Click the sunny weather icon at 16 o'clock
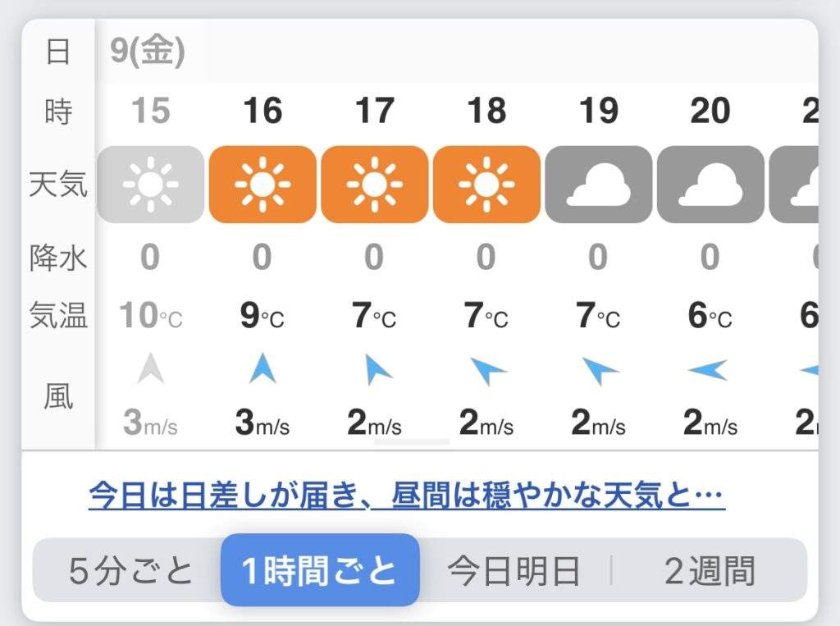The width and height of the screenshot is (840, 626). pyautogui.click(x=262, y=185)
